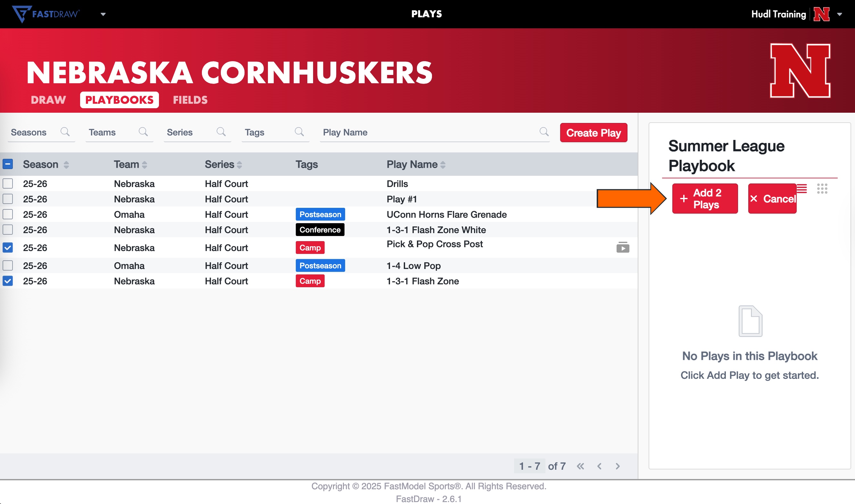Image resolution: width=855 pixels, height=504 pixels.
Task: Click the PLAYS title in top bar
Action: click(427, 14)
